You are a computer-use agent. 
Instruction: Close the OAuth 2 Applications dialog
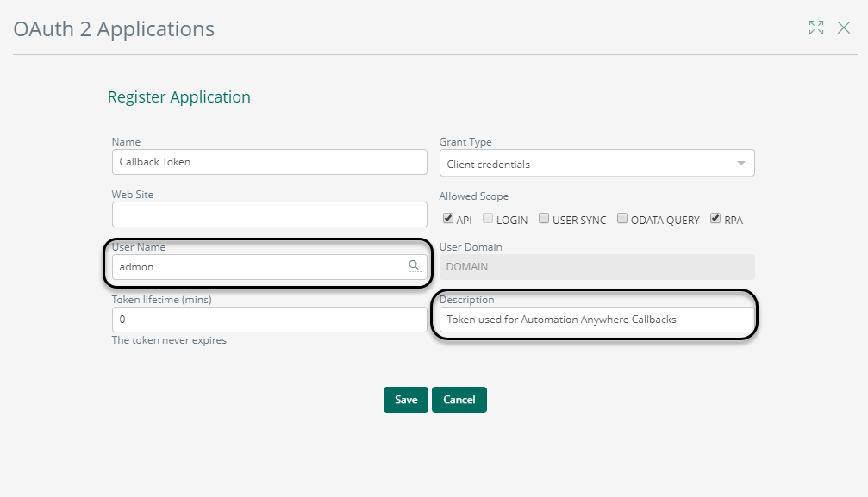tap(844, 28)
